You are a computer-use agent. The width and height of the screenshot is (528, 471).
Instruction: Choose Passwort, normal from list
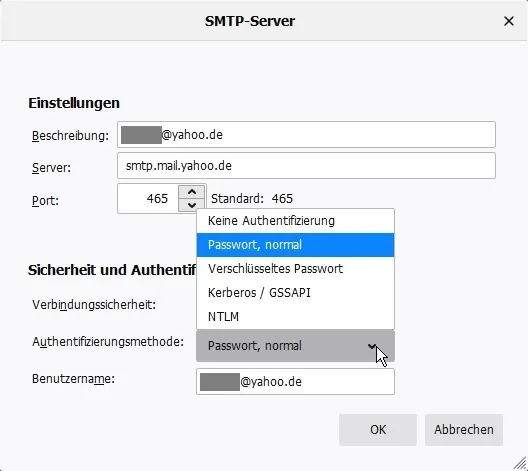(295, 245)
